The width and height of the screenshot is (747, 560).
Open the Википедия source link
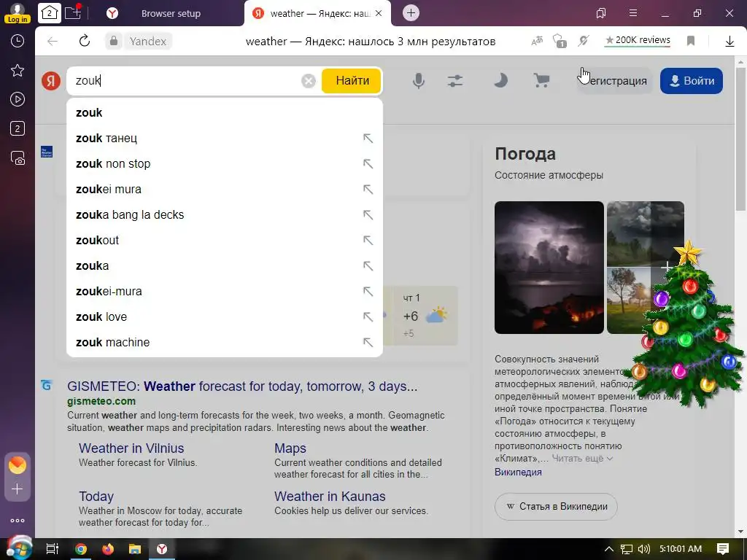coord(518,472)
